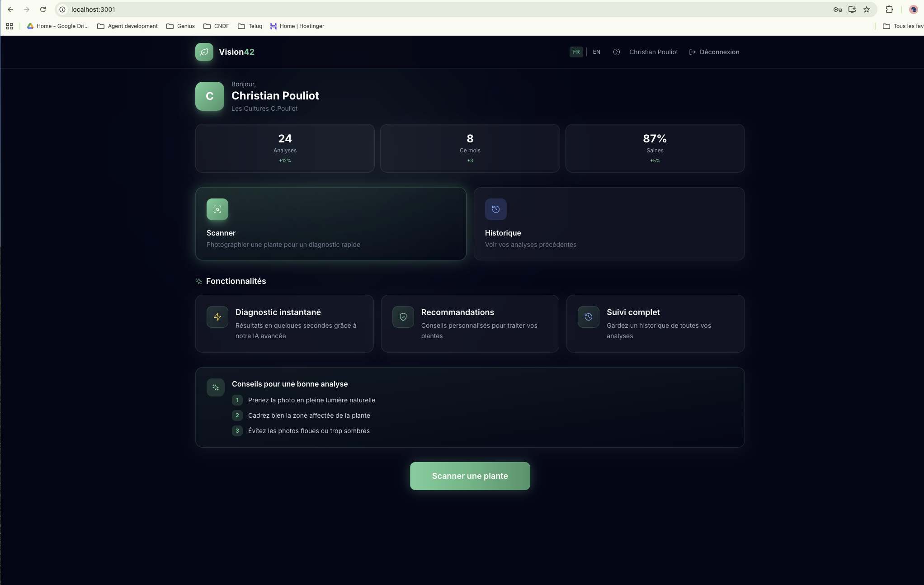Click the Vision42 leaf logo icon

click(204, 52)
